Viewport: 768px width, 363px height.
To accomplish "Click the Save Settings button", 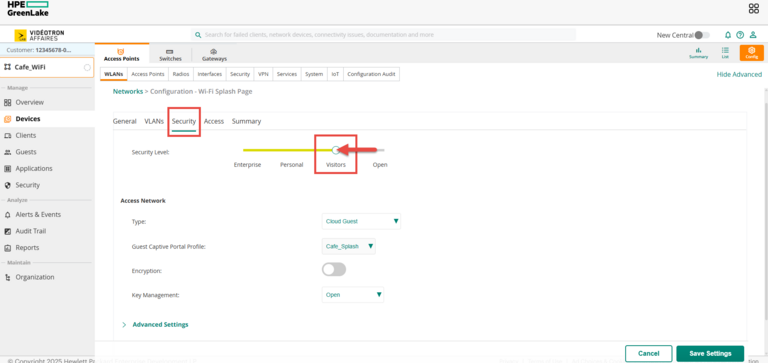I will [x=710, y=354].
